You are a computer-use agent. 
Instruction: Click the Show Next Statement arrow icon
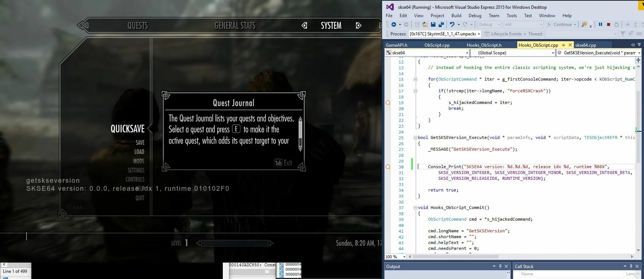(x=627, y=24)
